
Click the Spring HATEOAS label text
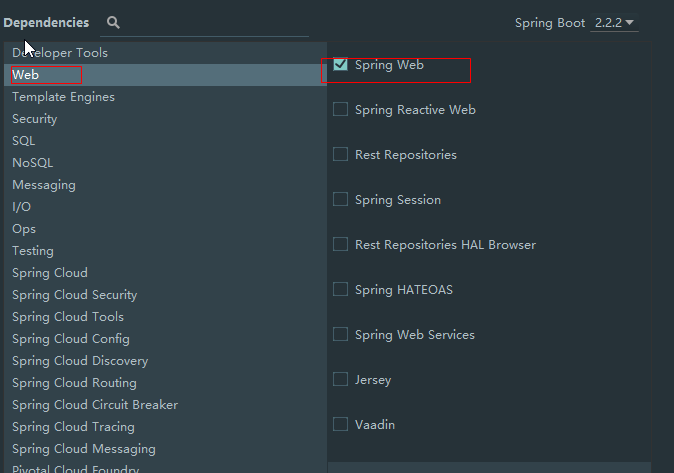(404, 290)
